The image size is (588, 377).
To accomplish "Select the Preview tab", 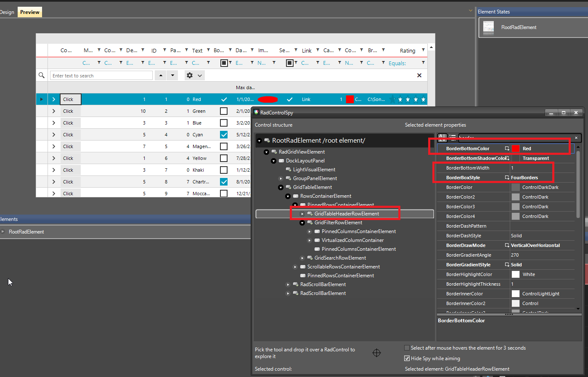I will point(29,12).
